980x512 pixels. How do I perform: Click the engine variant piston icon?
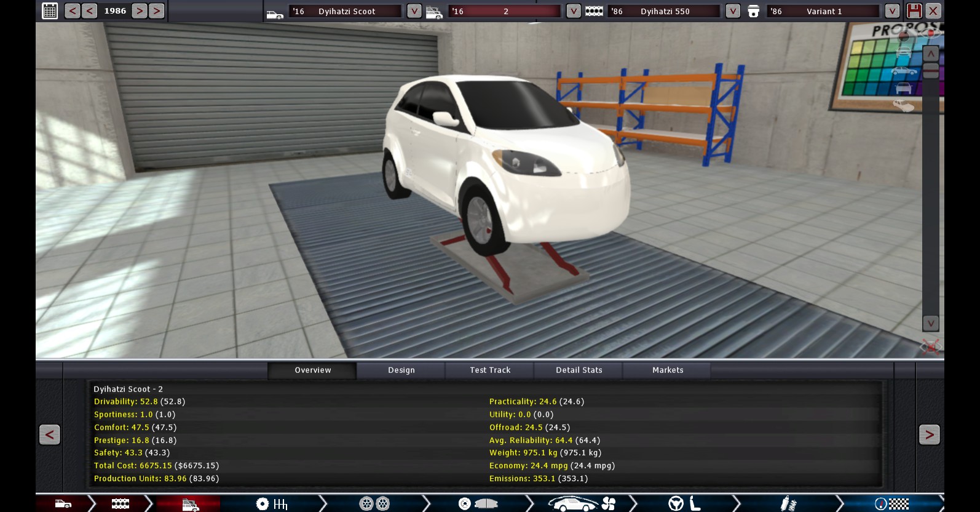[x=753, y=11]
